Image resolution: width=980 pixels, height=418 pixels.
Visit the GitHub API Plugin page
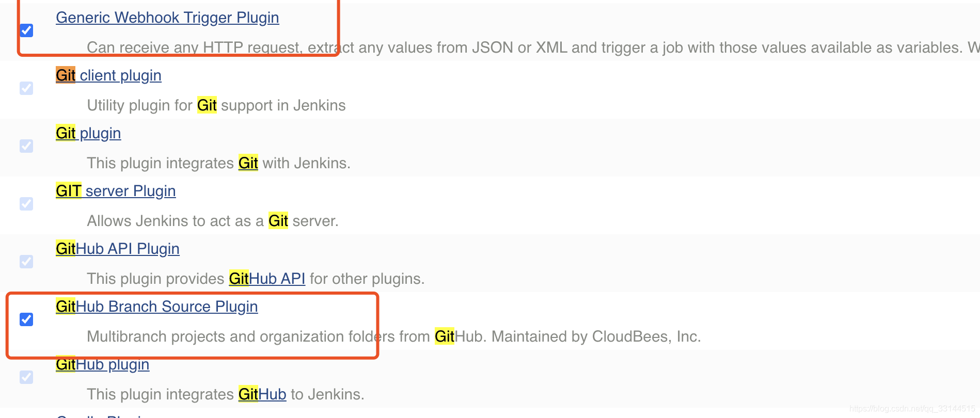click(x=117, y=249)
